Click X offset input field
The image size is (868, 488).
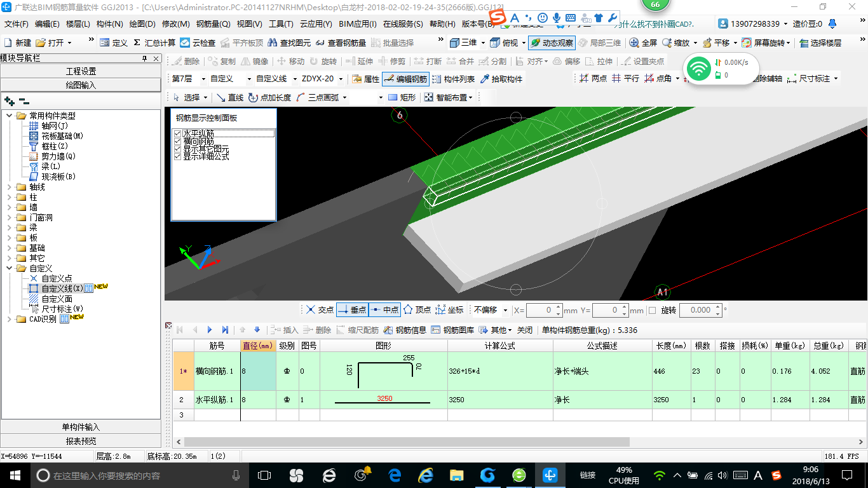pos(541,310)
